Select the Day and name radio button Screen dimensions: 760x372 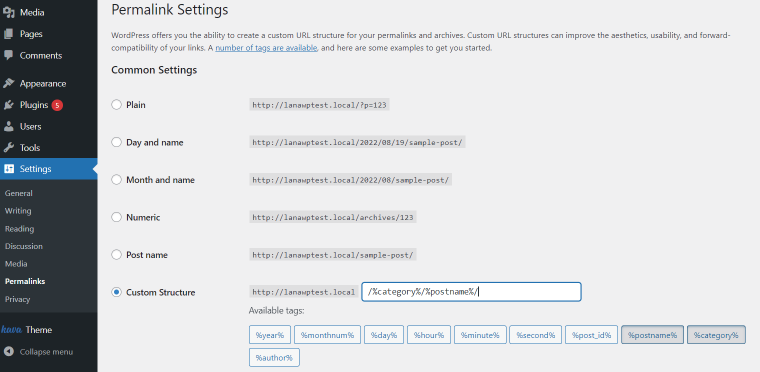coord(116,142)
